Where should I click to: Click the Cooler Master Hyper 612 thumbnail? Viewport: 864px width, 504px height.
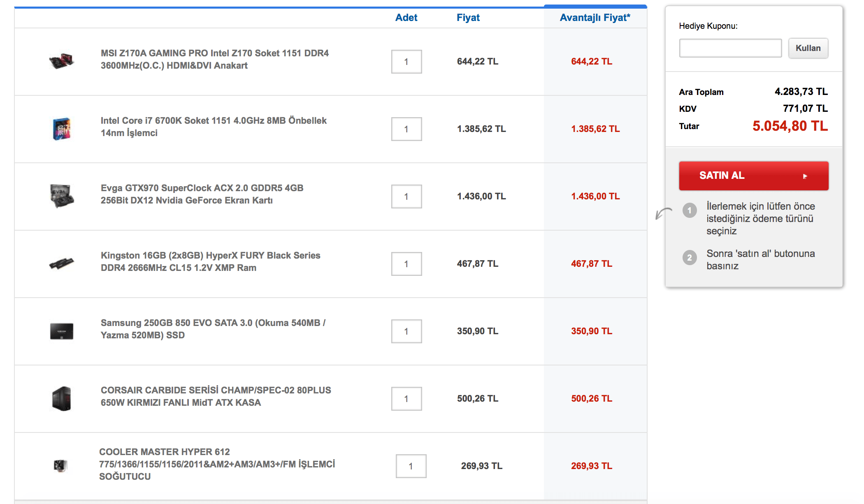(60, 466)
